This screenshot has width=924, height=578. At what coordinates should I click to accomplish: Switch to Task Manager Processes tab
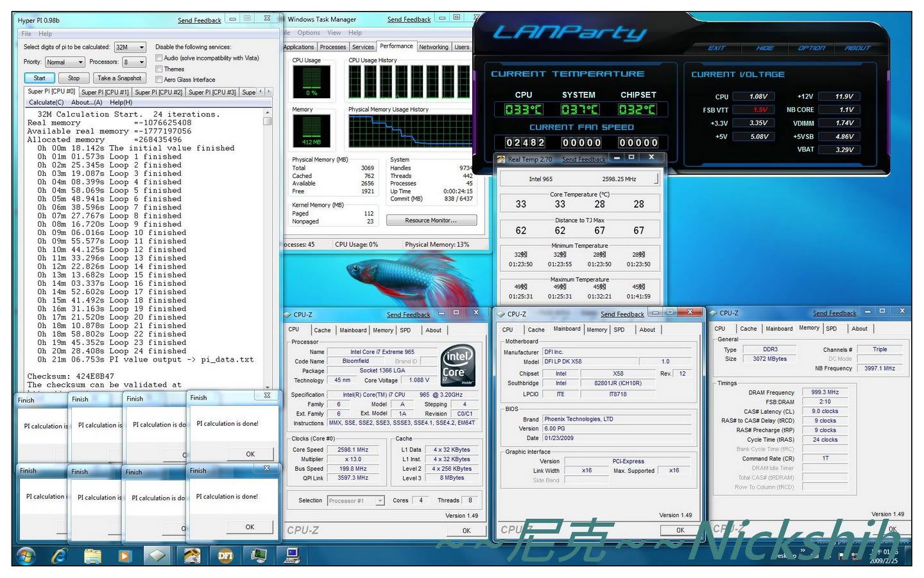[333, 47]
